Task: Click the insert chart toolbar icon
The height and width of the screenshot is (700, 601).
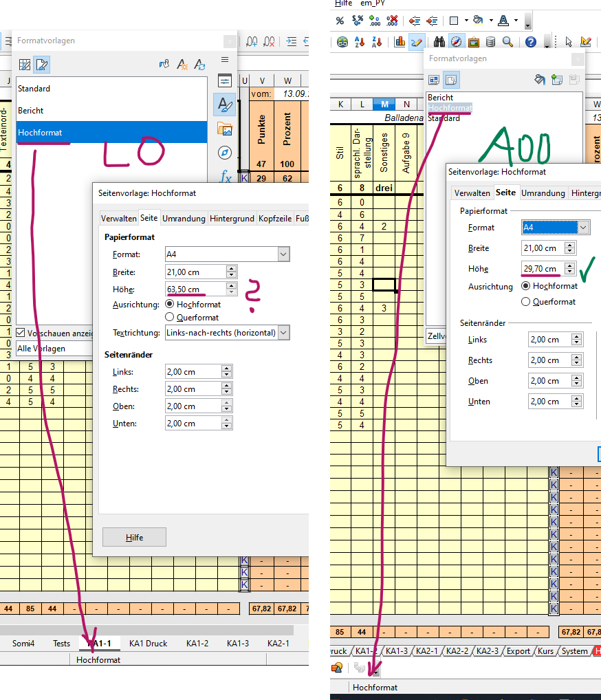Action: [400, 42]
